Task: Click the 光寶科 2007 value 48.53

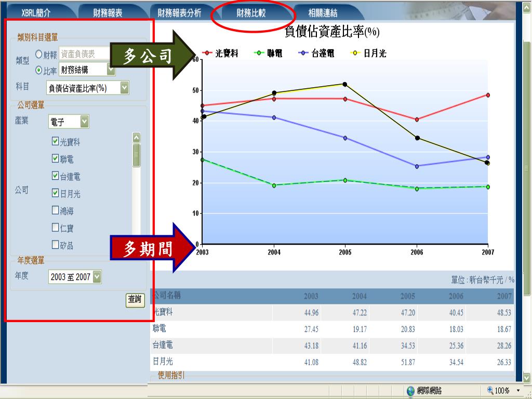Action: tap(504, 312)
